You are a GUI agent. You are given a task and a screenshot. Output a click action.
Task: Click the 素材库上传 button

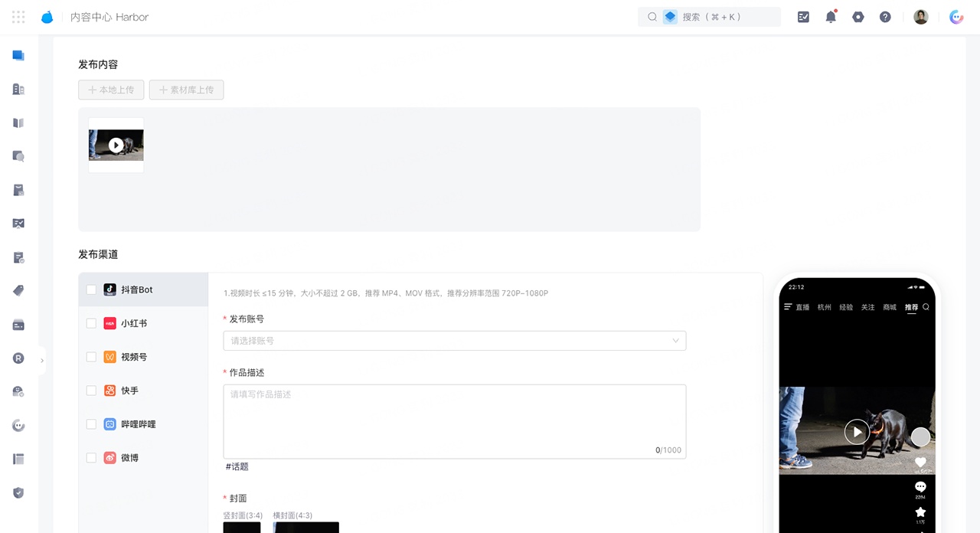[187, 90]
